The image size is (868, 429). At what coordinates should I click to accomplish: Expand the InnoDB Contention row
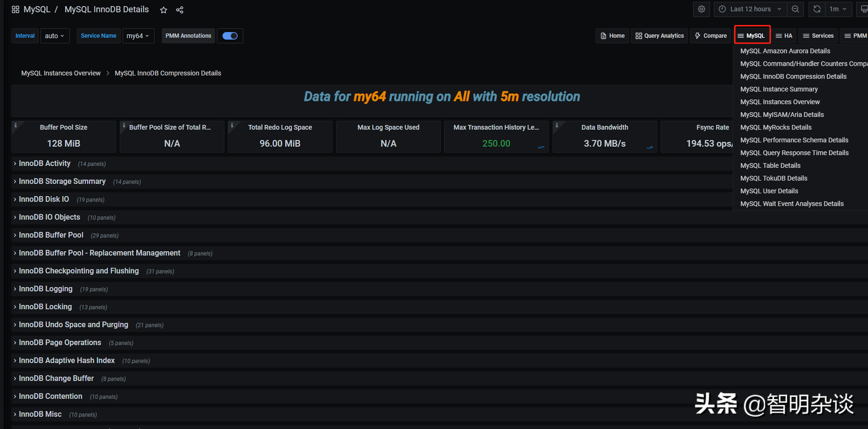(x=50, y=396)
